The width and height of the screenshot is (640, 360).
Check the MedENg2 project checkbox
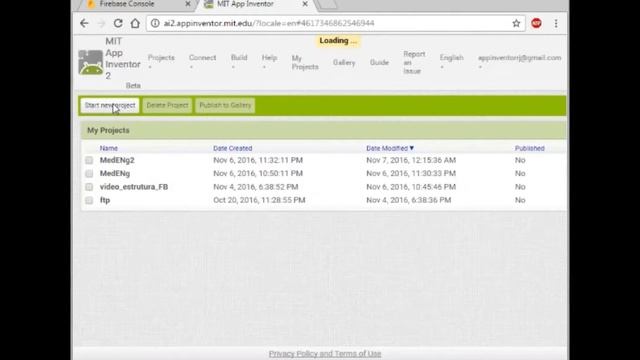pos(89,160)
